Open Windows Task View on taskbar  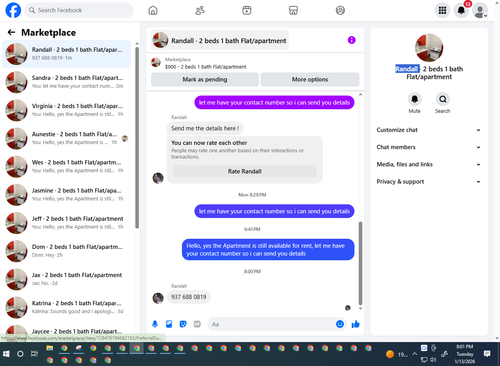(x=34, y=354)
